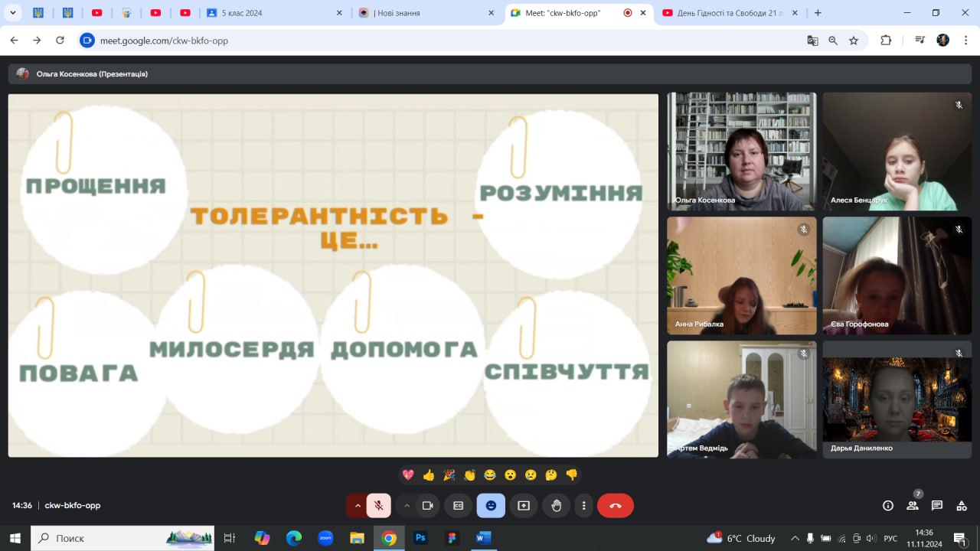The height and width of the screenshot is (551, 980).
Task: Click the send reaction smiley button
Action: [491, 506]
